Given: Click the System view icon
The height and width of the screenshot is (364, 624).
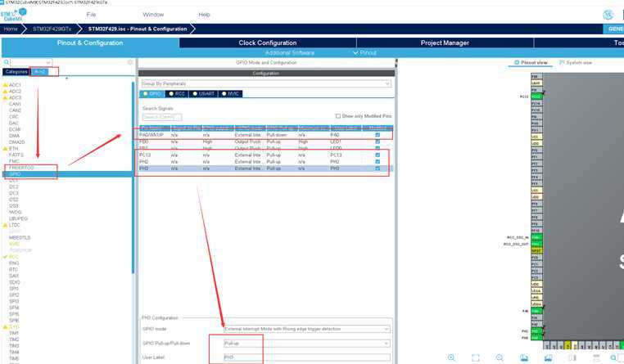Looking at the screenshot, I should pyautogui.click(x=562, y=62).
